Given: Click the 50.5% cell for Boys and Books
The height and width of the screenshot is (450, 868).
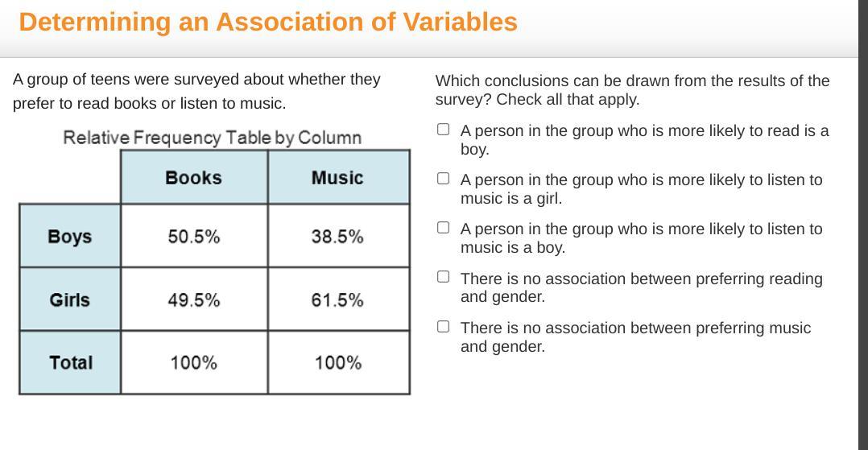Looking at the screenshot, I should point(193,236).
